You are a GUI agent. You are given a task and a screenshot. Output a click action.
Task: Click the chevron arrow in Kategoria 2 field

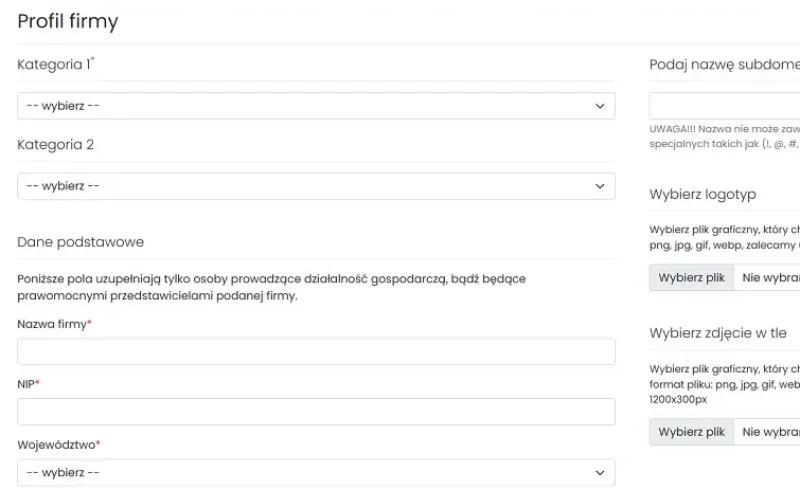[x=600, y=186]
